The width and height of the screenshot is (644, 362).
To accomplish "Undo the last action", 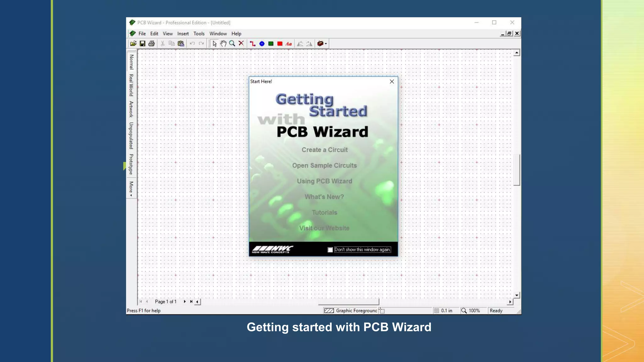I will coord(192,44).
